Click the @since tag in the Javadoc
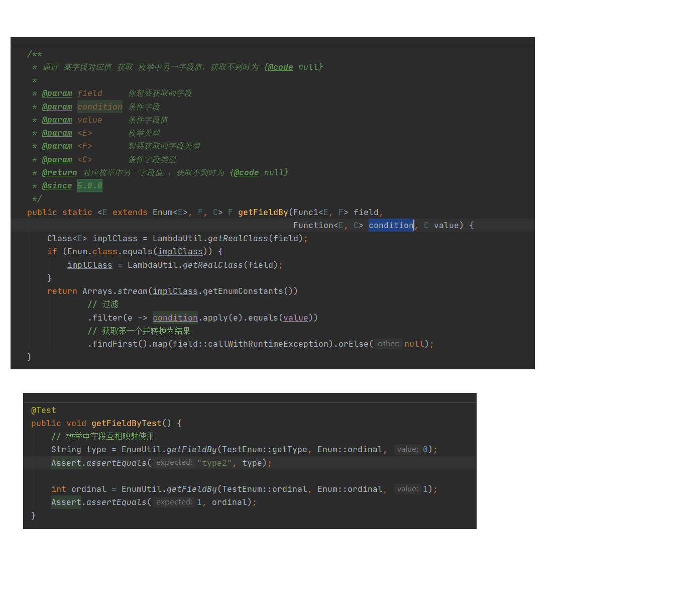 point(57,185)
